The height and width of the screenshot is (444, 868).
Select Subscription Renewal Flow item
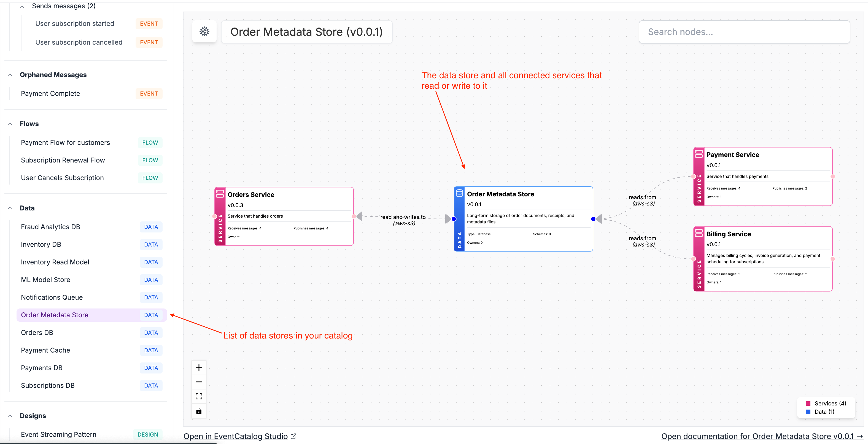point(63,160)
